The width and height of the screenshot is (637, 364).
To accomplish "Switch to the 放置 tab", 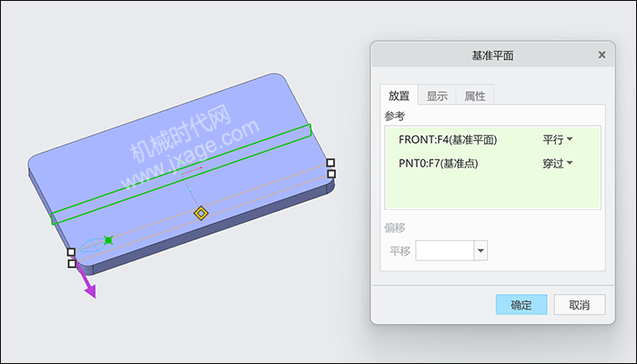I will click(399, 96).
